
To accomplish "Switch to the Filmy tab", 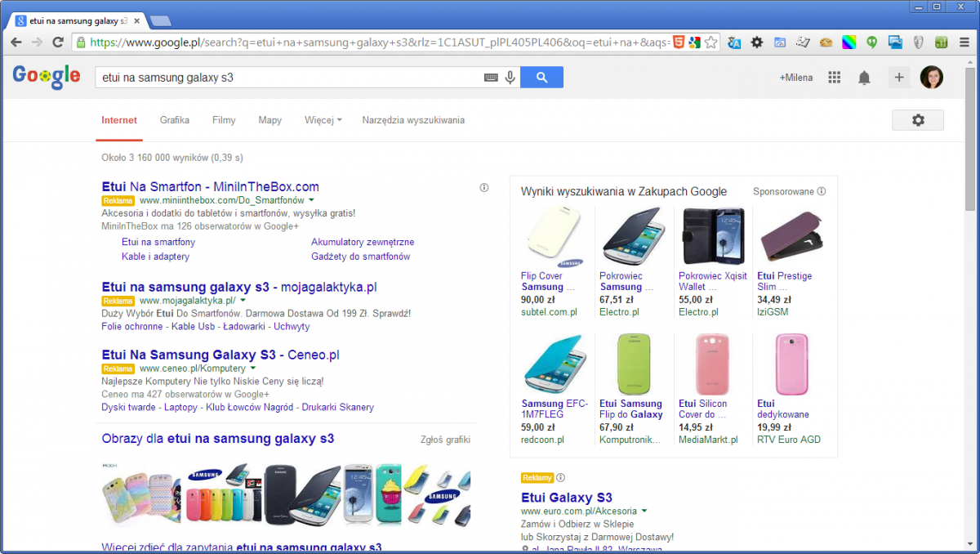I will [224, 120].
